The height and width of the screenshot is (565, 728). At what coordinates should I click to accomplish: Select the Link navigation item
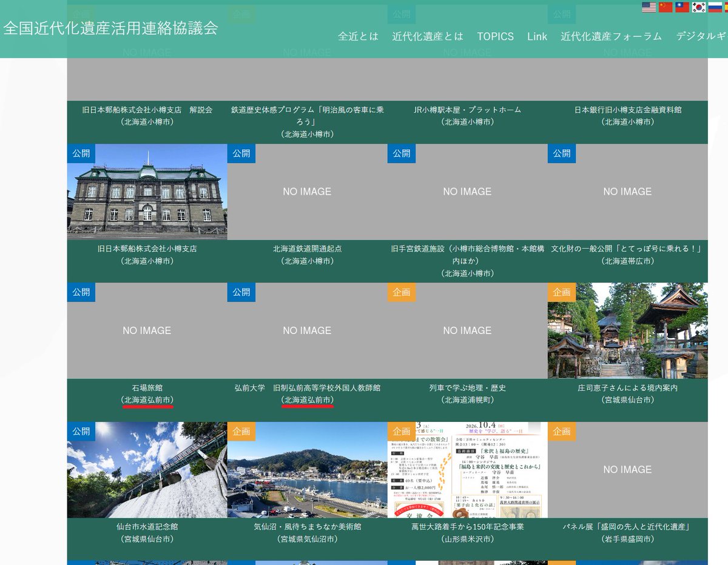(537, 36)
